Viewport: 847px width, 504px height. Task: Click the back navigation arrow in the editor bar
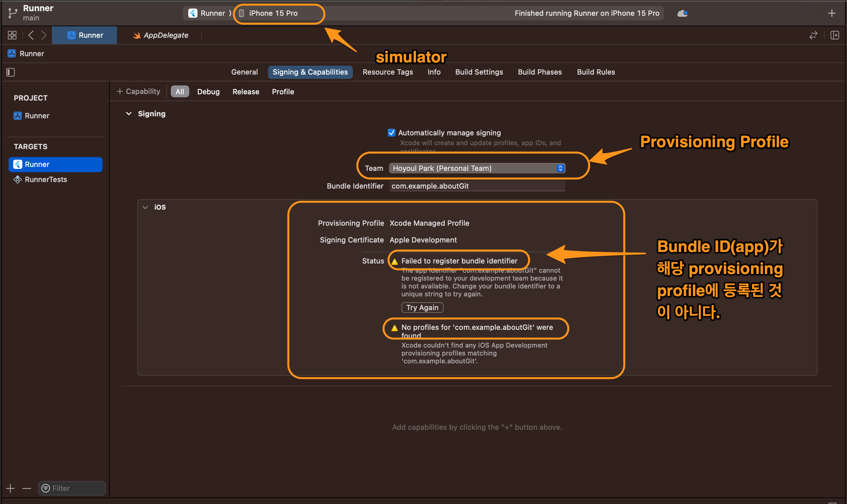click(31, 35)
